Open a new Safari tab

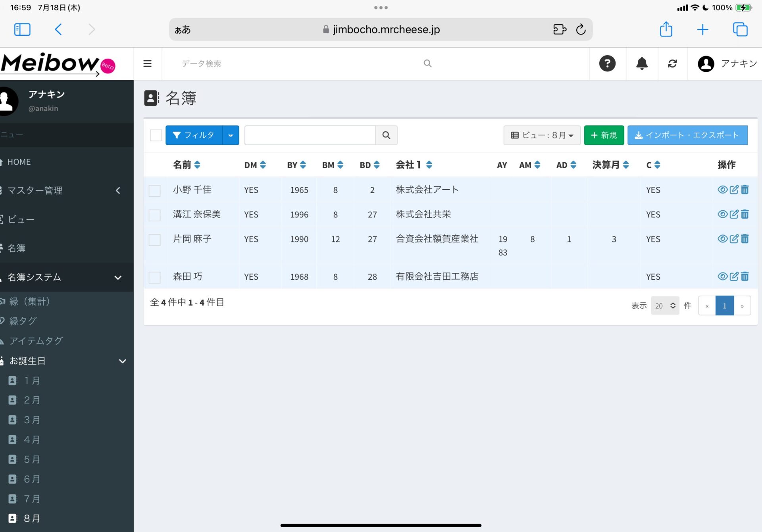702,29
